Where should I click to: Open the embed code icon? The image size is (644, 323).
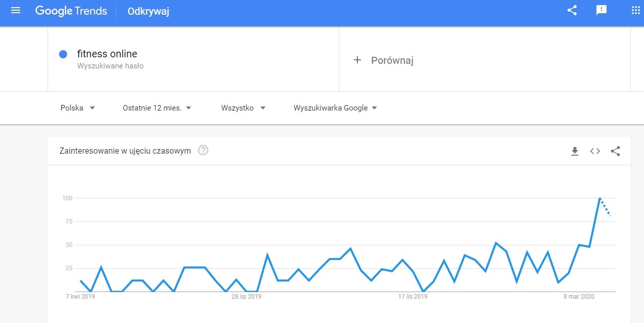tap(595, 151)
